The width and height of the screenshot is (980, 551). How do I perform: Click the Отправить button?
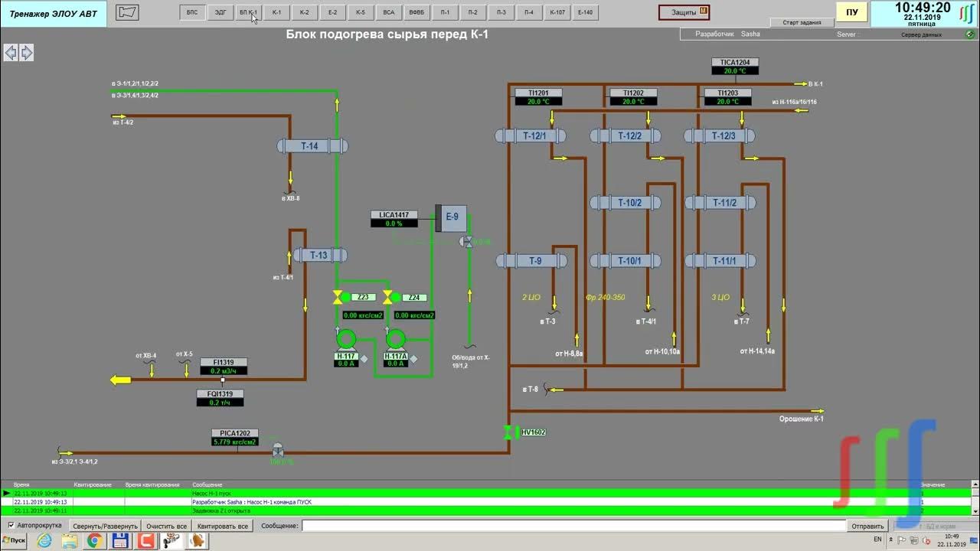tap(867, 526)
